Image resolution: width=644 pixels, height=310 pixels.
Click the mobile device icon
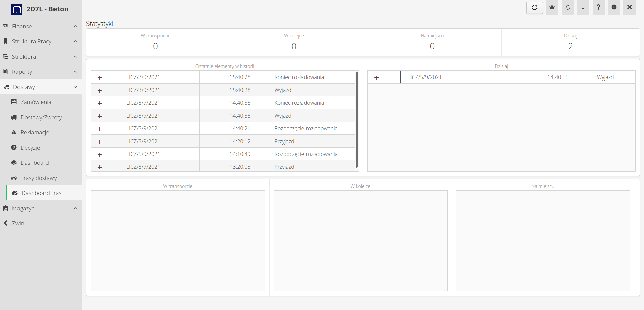(583, 7)
